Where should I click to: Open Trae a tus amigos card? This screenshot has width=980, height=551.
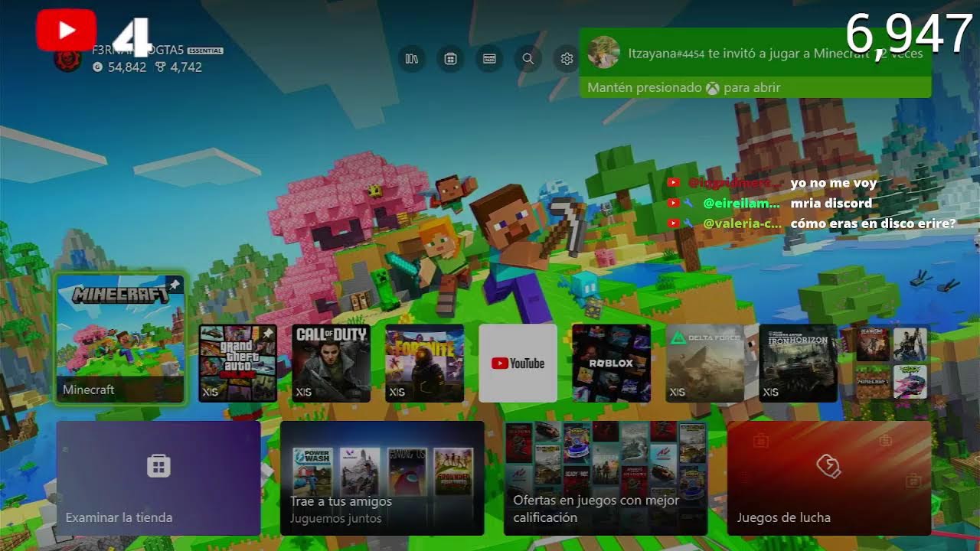[382, 478]
